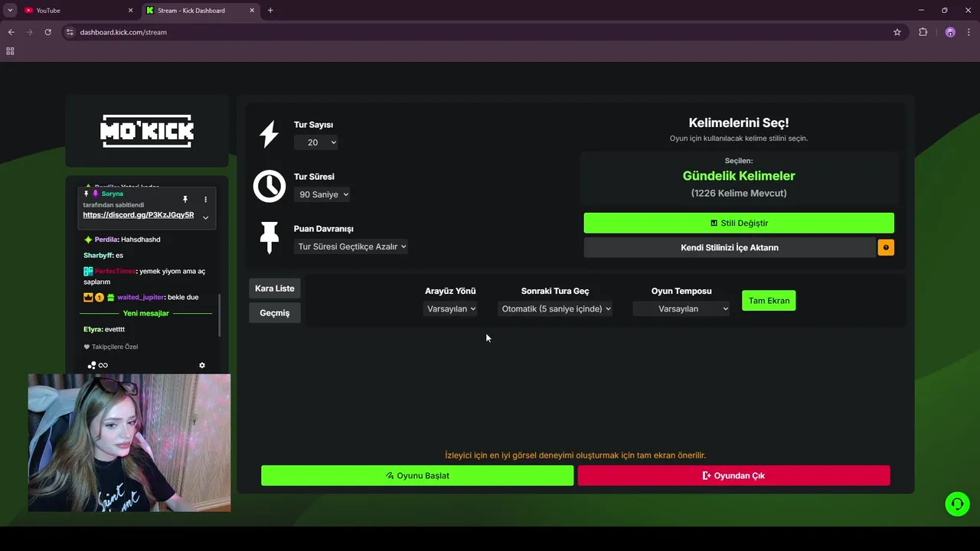The height and width of the screenshot is (551, 980).
Task: Click the address bar URL
Action: 123,32
